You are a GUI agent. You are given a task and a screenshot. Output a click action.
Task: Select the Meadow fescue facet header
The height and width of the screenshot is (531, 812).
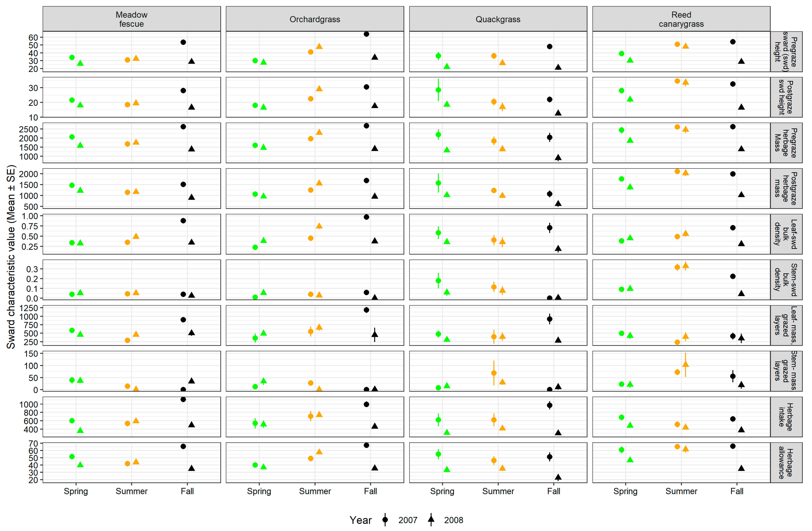(131, 19)
